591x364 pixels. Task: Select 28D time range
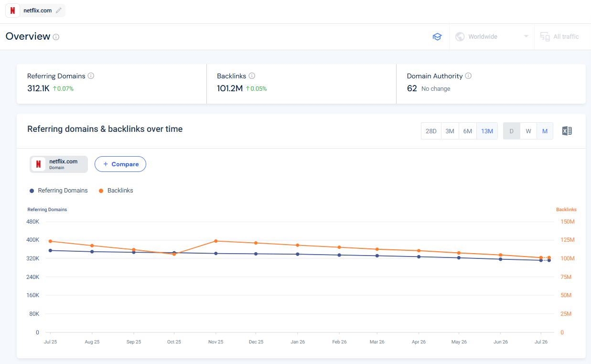tap(431, 131)
